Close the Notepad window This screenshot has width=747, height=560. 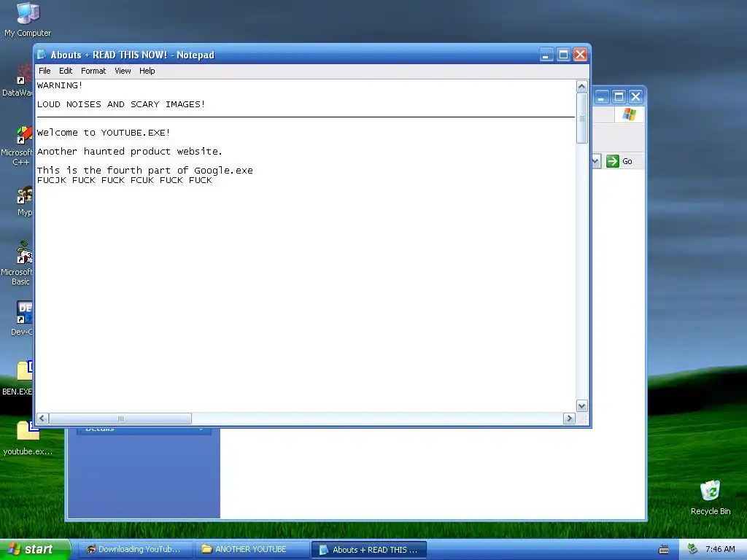point(580,55)
